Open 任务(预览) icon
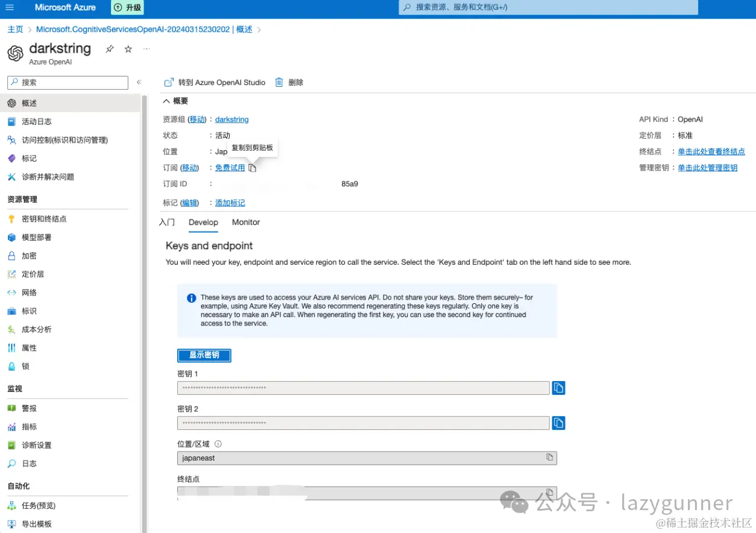Viewport: 756px width, 533px height. [11, 506]
